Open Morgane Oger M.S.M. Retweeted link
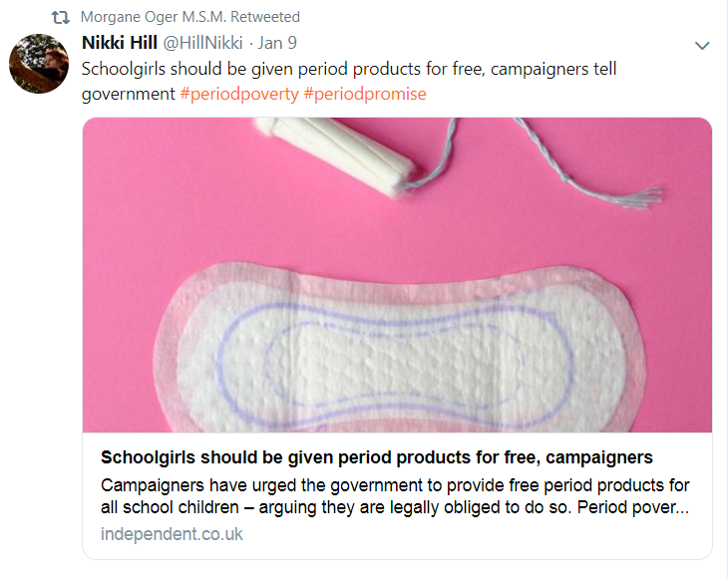Image resolution: width=728 pixels, height=578 pixels. coord(189,17)
